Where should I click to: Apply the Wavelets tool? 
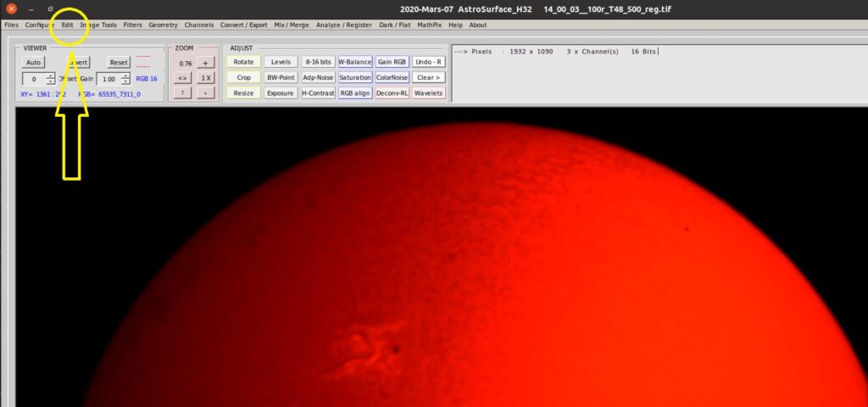pyautogui.click(x=428, y=92)
